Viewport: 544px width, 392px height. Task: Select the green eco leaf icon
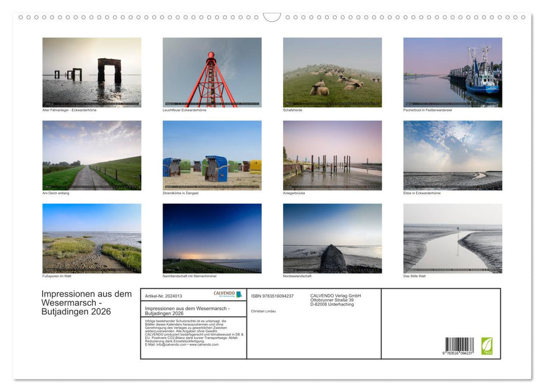488,347
